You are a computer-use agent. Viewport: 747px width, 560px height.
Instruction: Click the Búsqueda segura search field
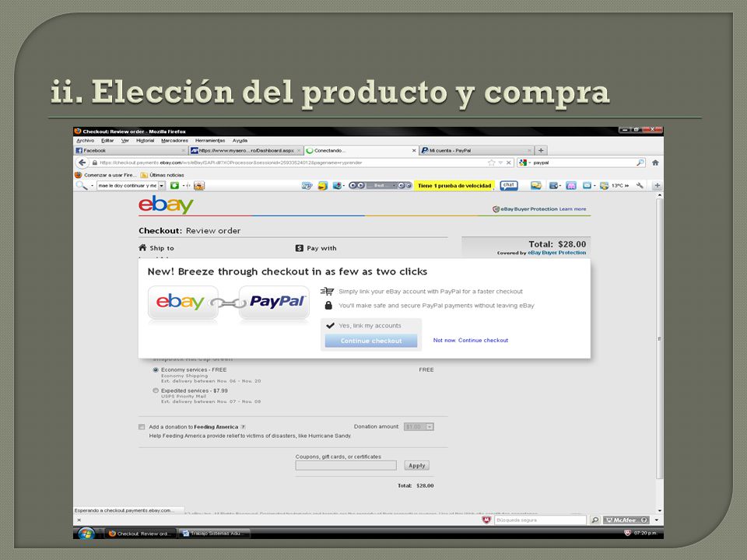click(x=540, y=520)
